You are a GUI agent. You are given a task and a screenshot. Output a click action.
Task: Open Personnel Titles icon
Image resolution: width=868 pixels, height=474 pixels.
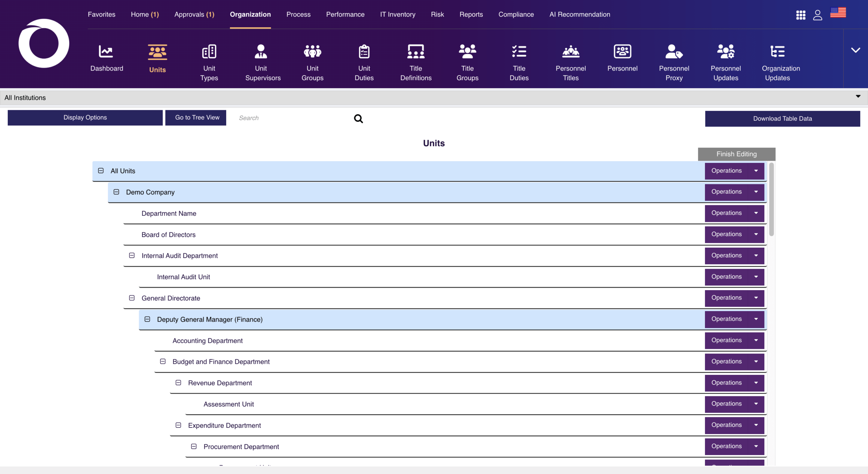coord(571,52)
